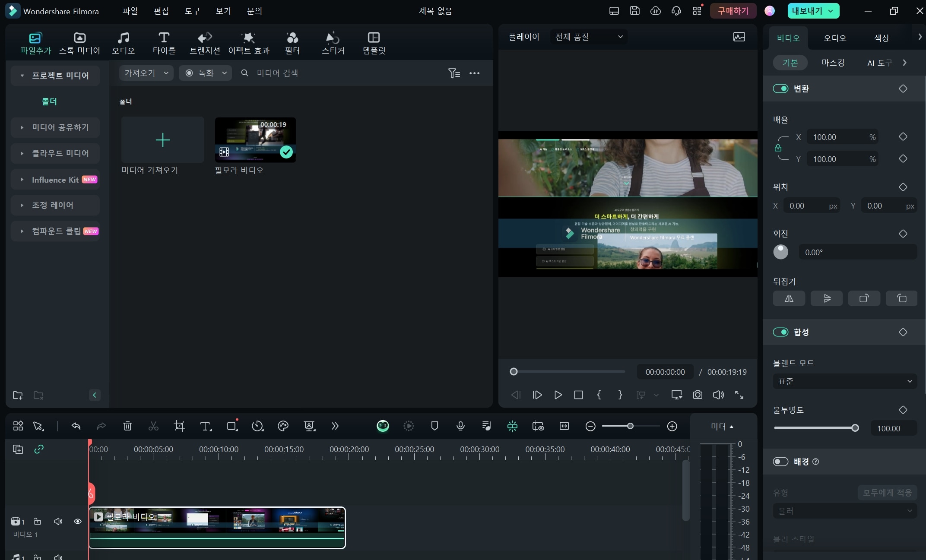Select the crop tool in timeline toolbar
This screenshot has height=560, width=926.
(179, 426)
